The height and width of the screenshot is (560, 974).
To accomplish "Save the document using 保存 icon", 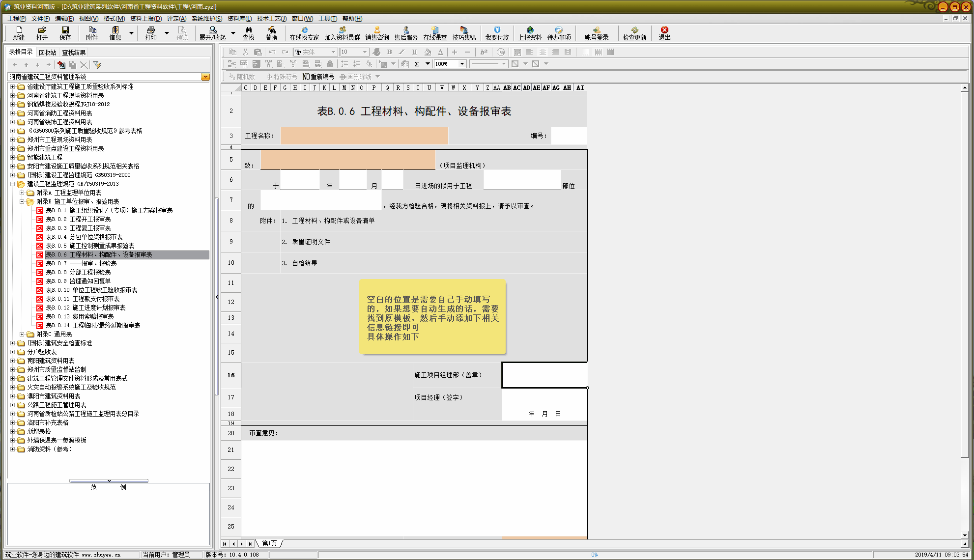I will (x=65, y=33).
